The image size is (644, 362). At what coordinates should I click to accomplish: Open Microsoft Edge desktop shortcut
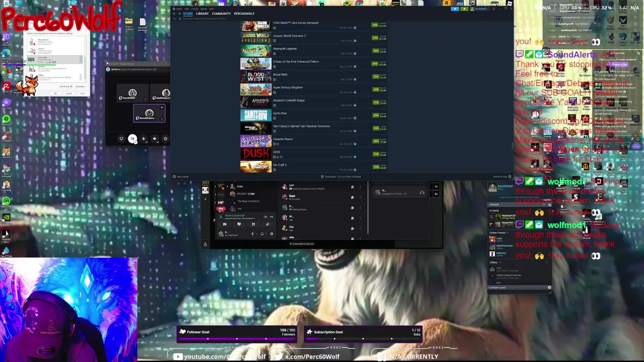(x=6, y=54)
